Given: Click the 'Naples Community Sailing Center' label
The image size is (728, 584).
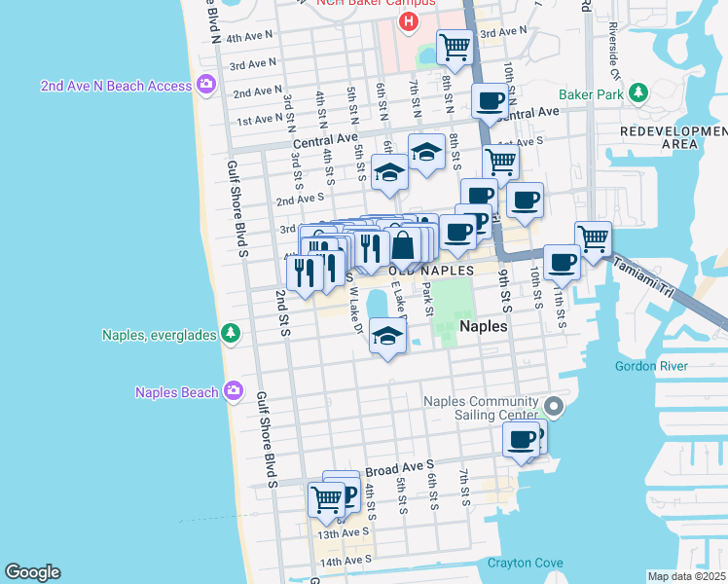Looking at the screenshot, I should click(481, 408).
